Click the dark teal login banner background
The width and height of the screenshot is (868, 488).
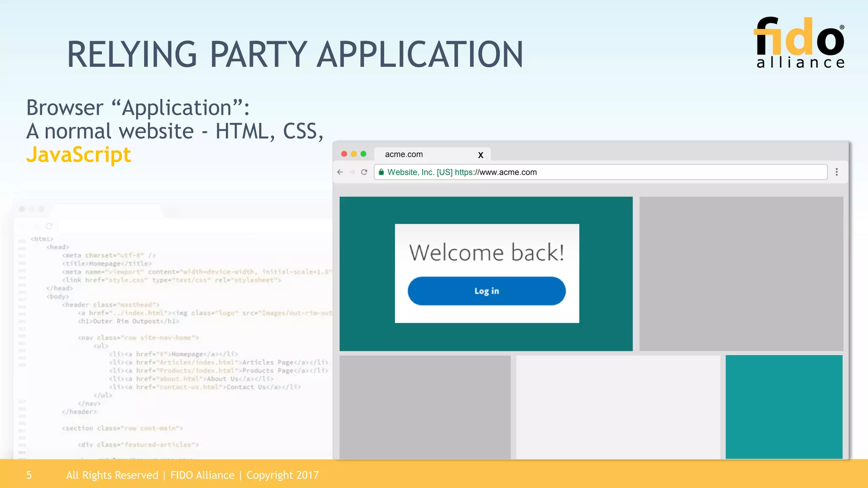pos(367,273)
